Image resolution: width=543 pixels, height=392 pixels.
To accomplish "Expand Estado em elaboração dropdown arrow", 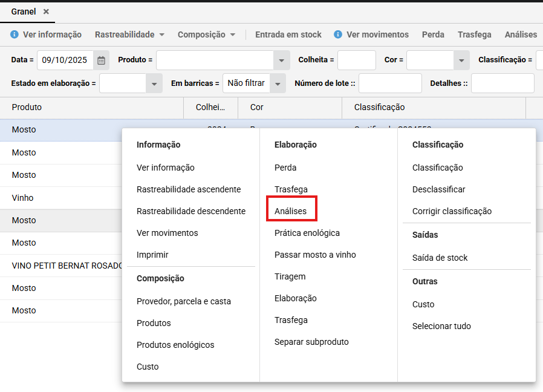I will tap(154, 83).
